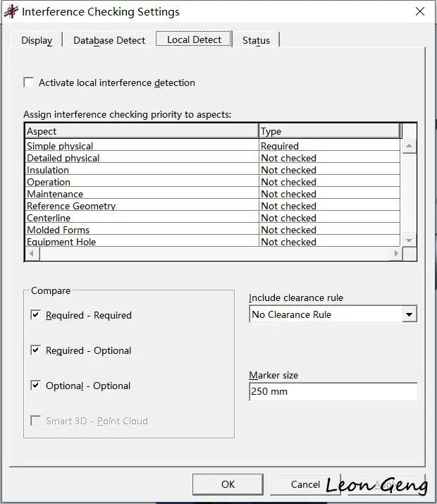Screen dimensions: 437x504
Task: Click the Marker size input field
Action: click(333, 391)
